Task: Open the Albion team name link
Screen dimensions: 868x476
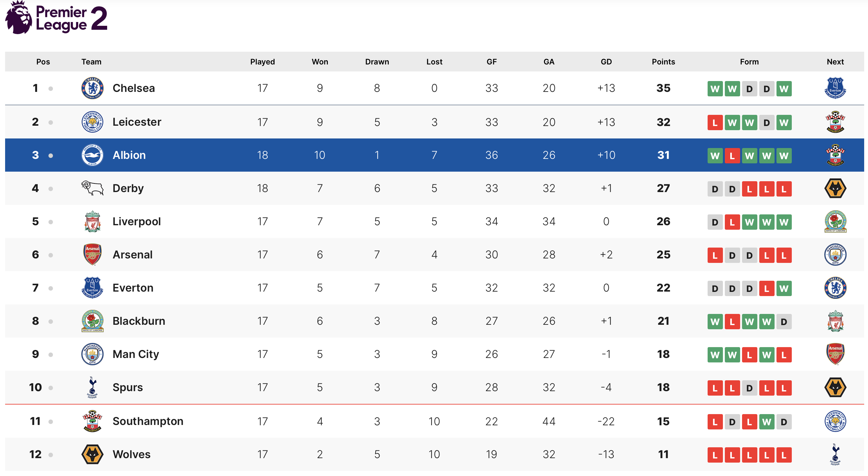Action: point(129,155)
